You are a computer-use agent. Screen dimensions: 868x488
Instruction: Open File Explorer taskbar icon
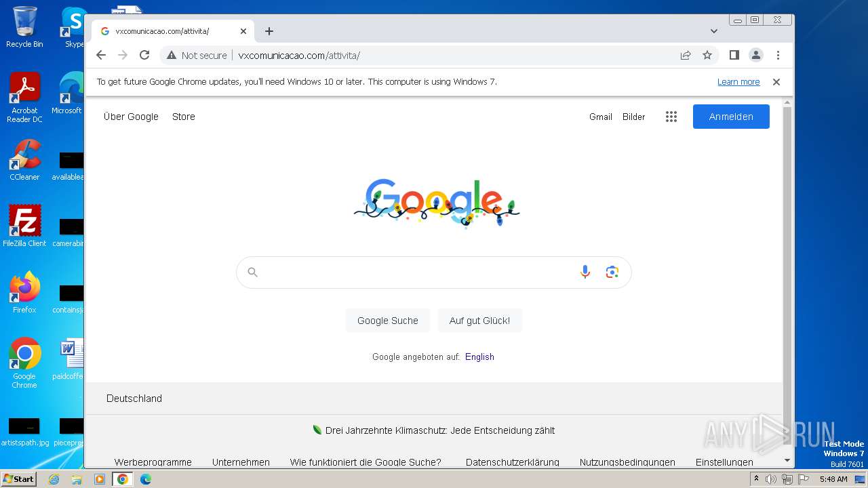[77, 479]
